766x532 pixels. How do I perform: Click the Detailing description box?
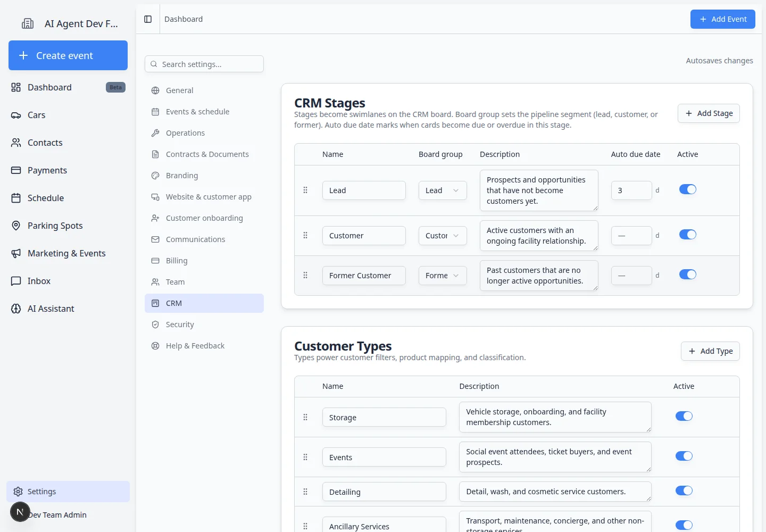click(555, 492)
